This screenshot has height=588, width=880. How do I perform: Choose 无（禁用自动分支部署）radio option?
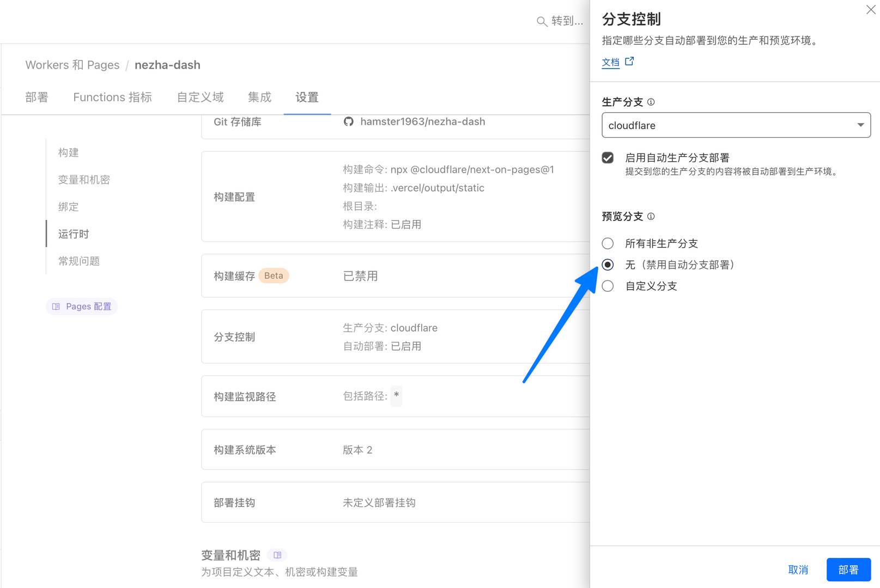coord(608,265)
